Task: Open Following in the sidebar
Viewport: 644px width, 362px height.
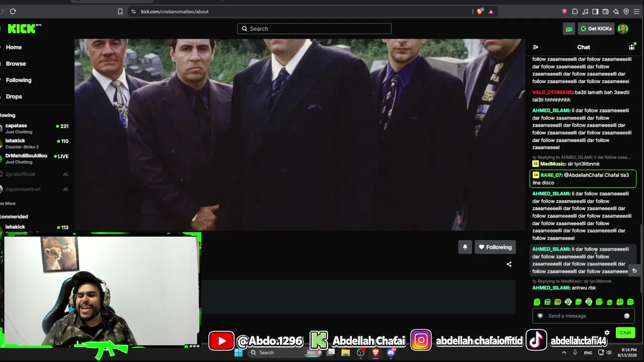Action: click(19, 80)
